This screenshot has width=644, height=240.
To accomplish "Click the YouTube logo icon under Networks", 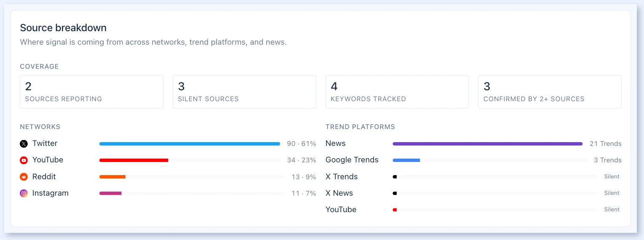I will pyautogui.click(x=24, y=160).
